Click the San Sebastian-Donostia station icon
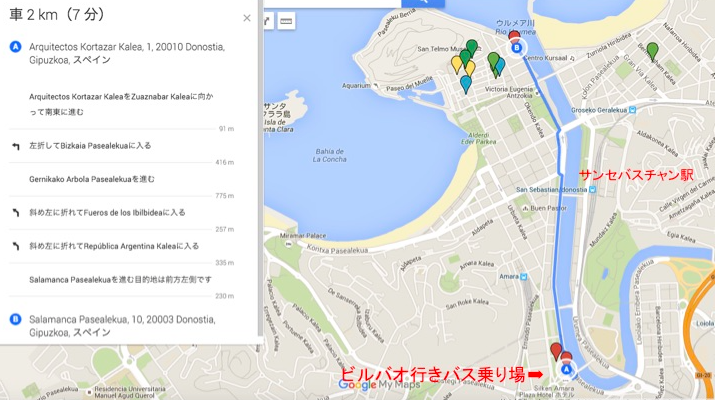The height and width of the screenshot is (400, 715). (x=592, y=189)
